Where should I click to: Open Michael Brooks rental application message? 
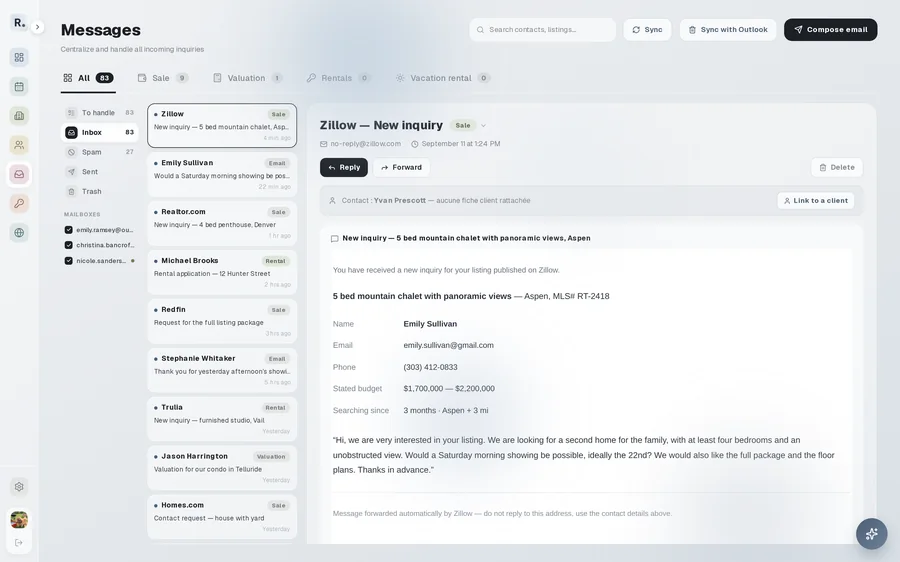coord(222,272)
